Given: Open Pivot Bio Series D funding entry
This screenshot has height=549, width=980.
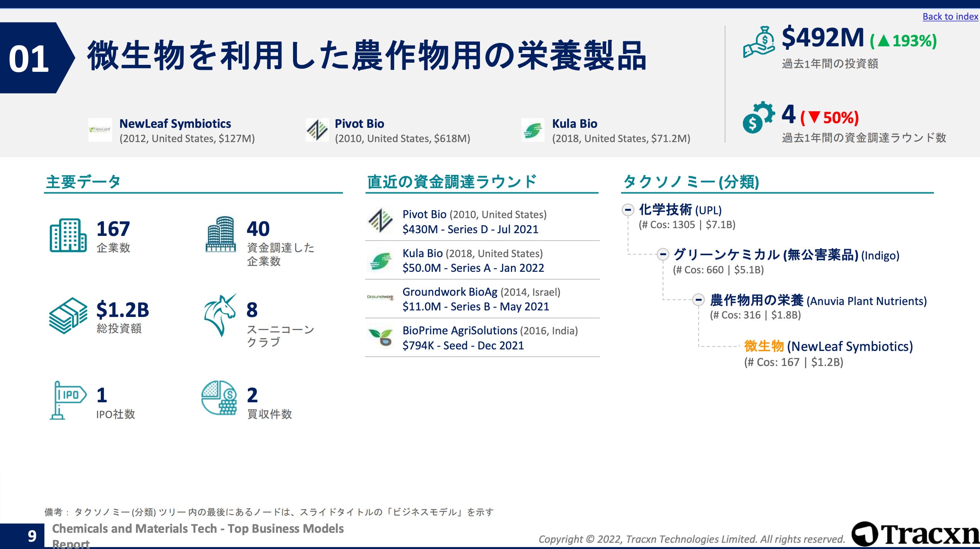Looking at the screenshot, I should coord(470,229).
